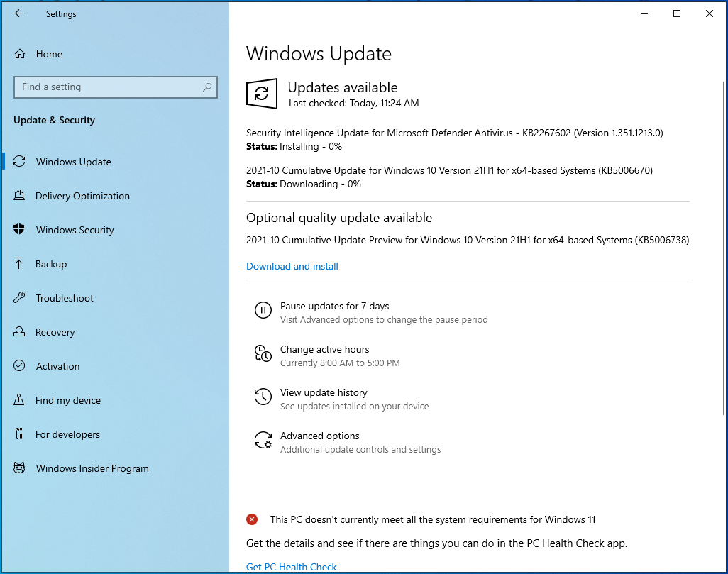728x574 pixels.
Task: Navigate back with the arrow button
Action: pyautogui.click(x=19, y=13)
